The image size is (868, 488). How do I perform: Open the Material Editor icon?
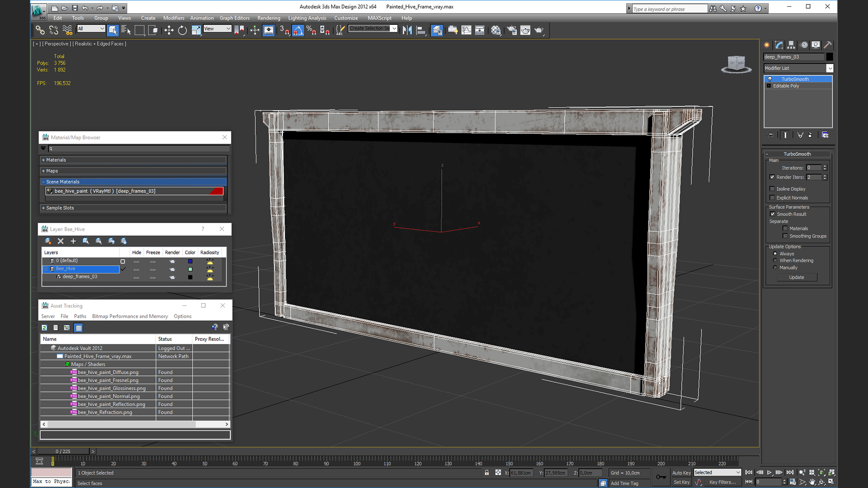(496, 30)
